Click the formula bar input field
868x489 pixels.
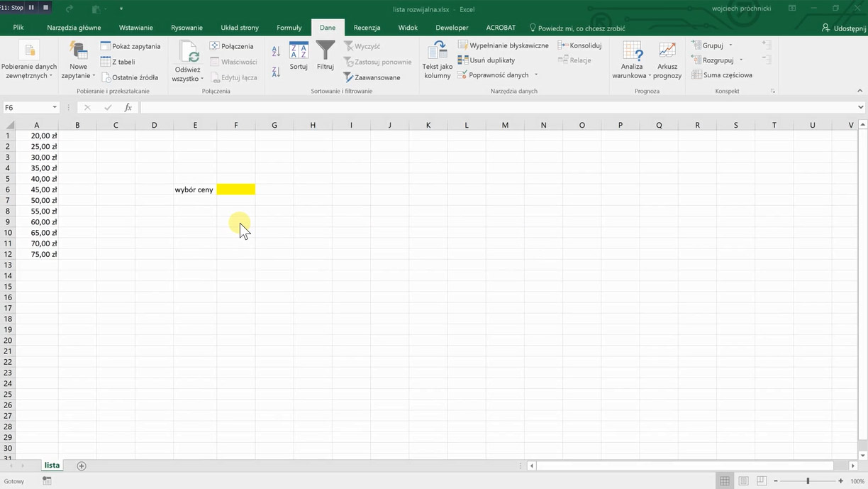[x=496, y=108]
